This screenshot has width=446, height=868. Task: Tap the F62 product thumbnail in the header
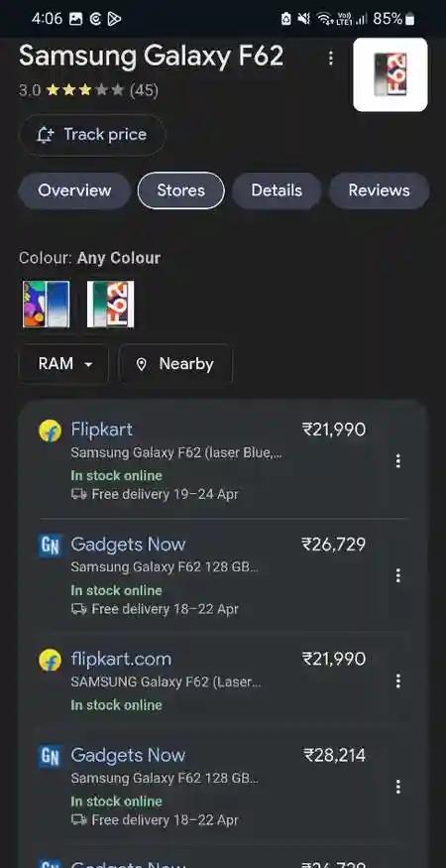pos(390,74)
